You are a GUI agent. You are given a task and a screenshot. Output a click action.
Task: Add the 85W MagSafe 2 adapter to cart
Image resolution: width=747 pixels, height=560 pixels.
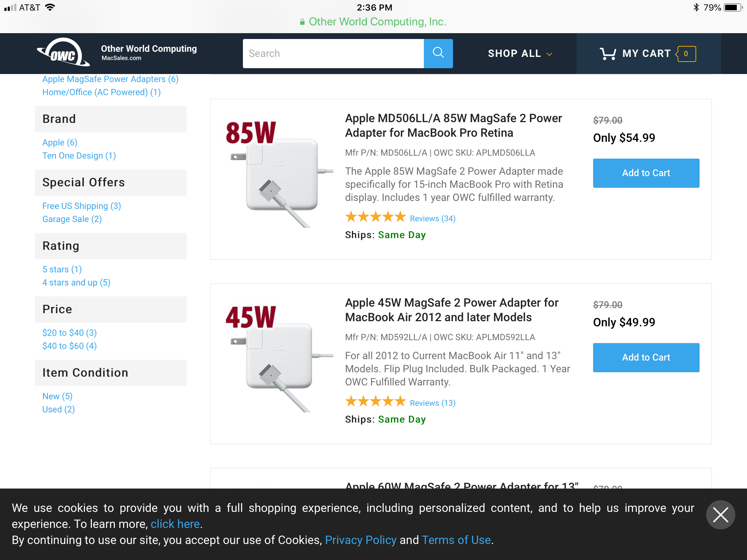point(646,173)
